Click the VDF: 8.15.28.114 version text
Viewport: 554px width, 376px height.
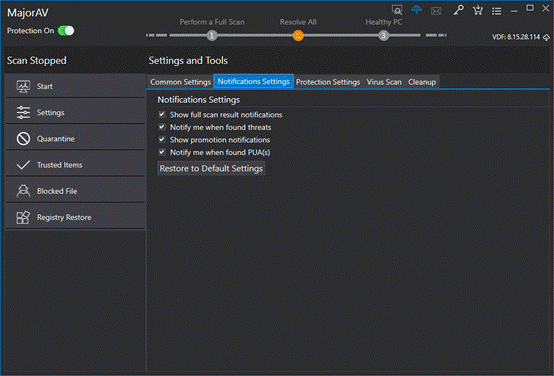click(x=516, y=37)
